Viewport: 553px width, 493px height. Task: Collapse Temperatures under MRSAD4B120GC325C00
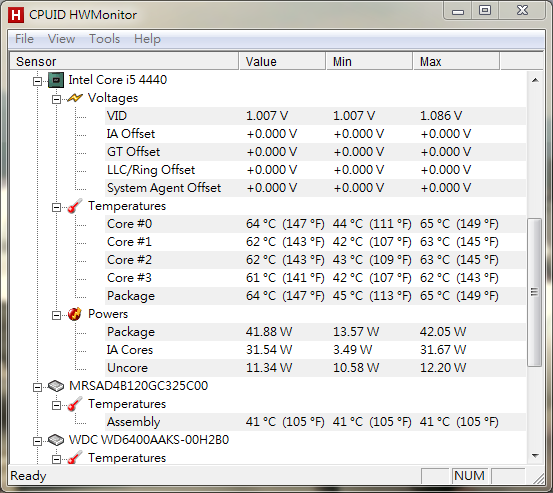pos(56,406)
